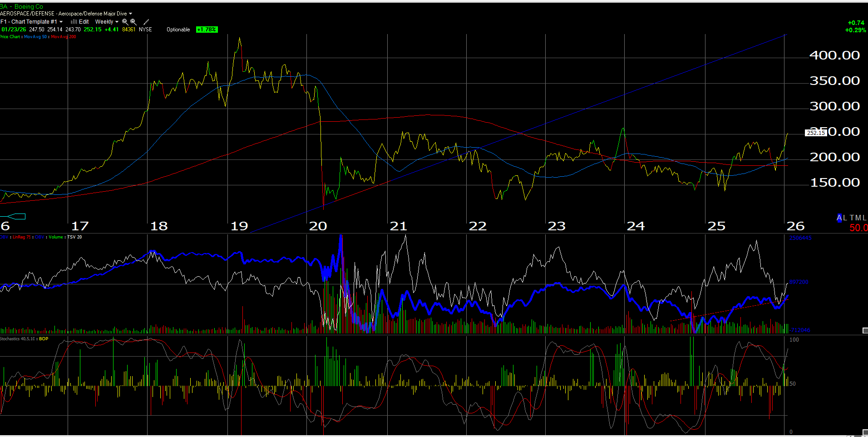This screenshot has width=868, height=437.
Task: Click the BA - Boeing Co symbol title
Action: [22, 6]
